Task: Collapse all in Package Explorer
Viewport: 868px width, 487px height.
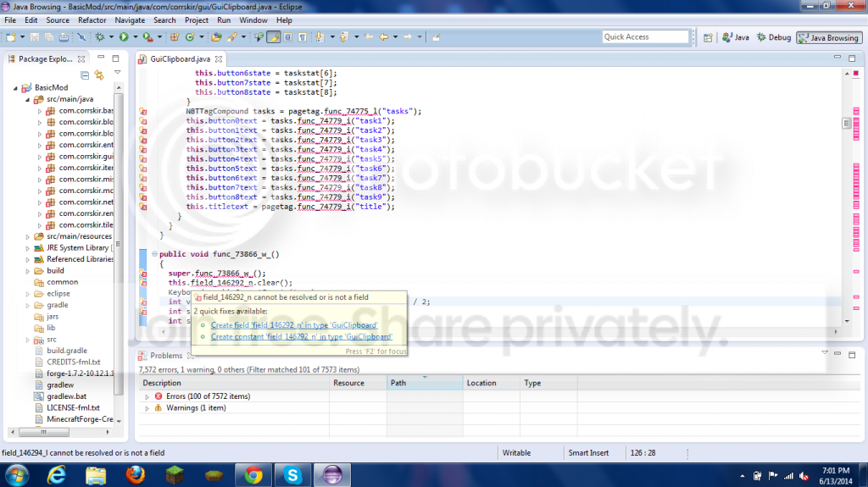Action: (85, 75)
